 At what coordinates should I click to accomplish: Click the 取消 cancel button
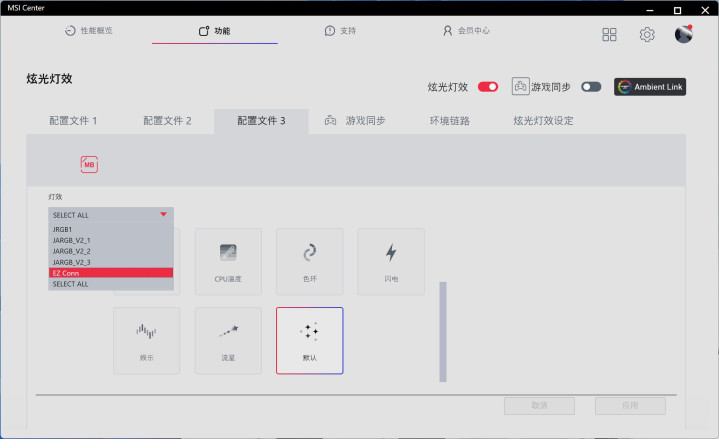[539, 406]
